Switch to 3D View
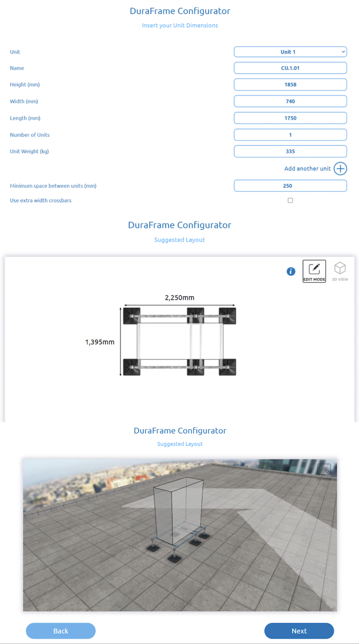Screen dimensions: 359x644 point(340,271)
